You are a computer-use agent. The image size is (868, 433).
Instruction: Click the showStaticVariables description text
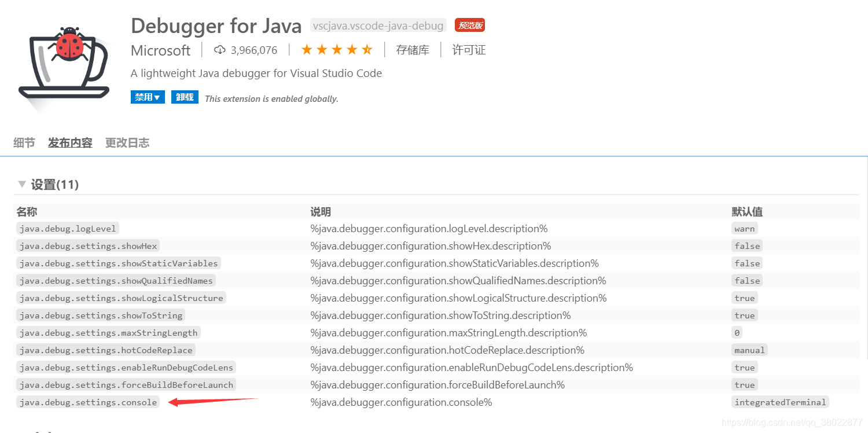click(454, 263)
